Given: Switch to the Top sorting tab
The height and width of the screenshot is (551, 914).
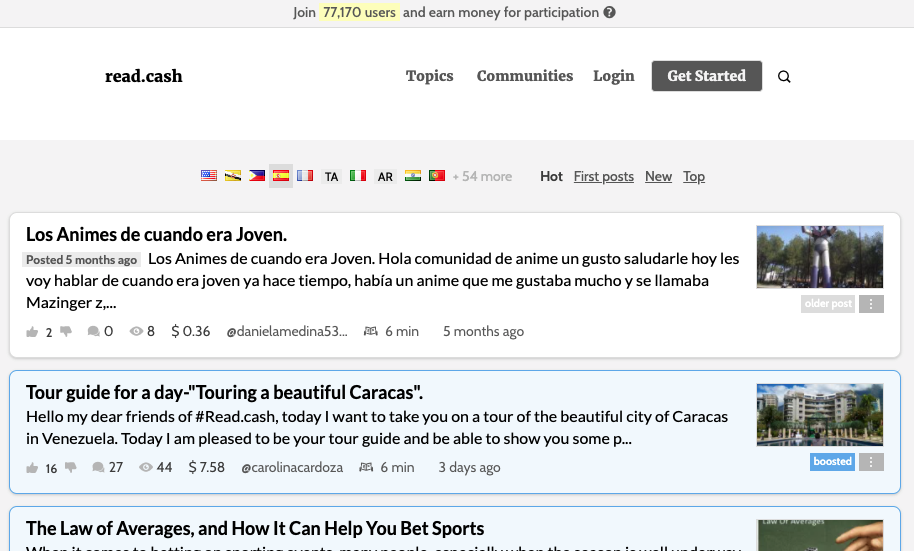Looking at the screenshot, I should (x=694, y=176).
